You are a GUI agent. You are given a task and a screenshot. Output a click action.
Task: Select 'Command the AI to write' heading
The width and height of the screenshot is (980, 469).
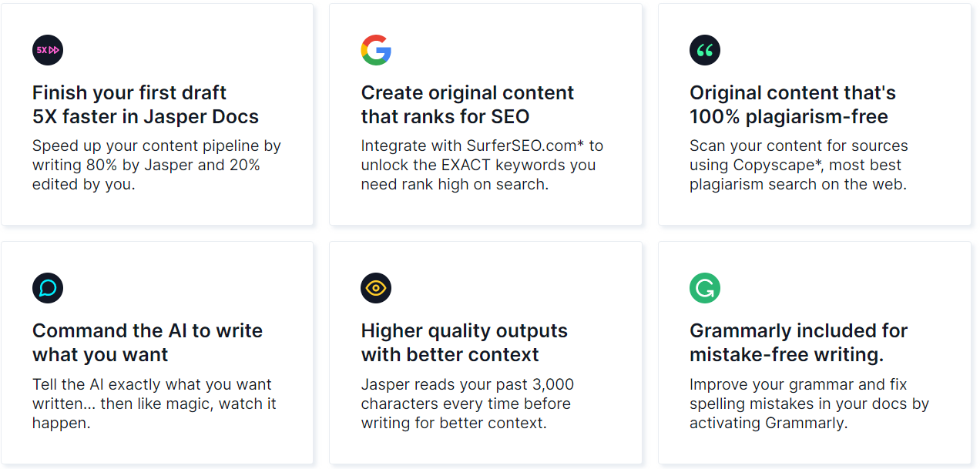click(147, 343)
